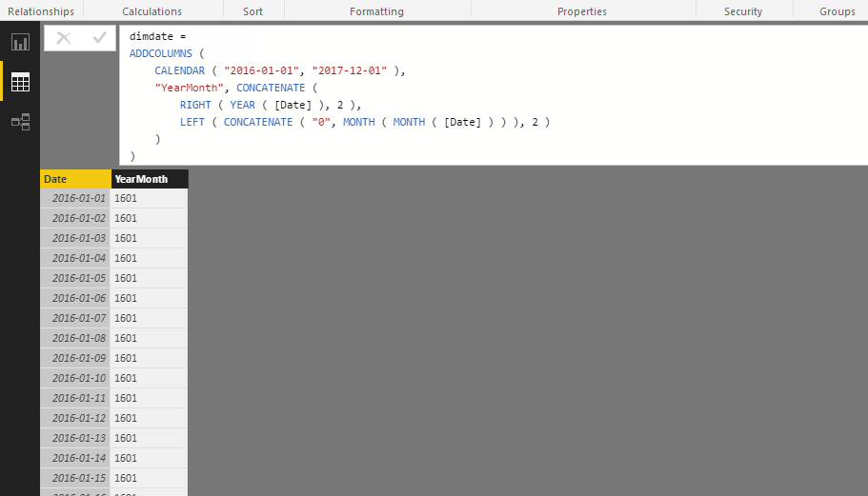Click the LEFT function in the formula
Image resolution: width=868 pixels, height=496 pixels.
click(x=192, y=122)
